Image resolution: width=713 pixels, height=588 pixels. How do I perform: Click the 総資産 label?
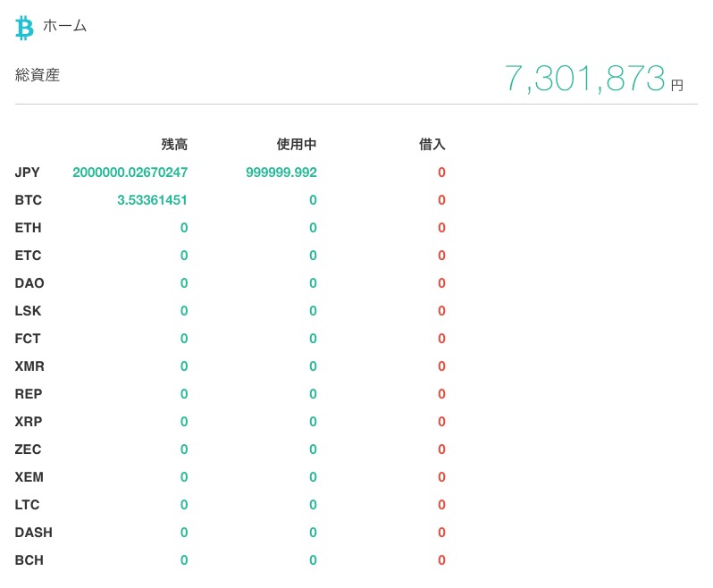[x=38, y=75]
